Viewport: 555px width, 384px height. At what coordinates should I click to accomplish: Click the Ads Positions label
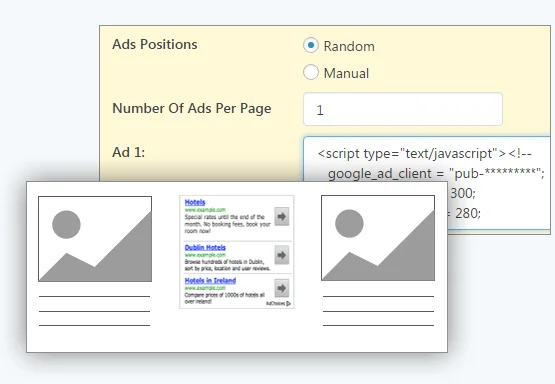(155, 44)
